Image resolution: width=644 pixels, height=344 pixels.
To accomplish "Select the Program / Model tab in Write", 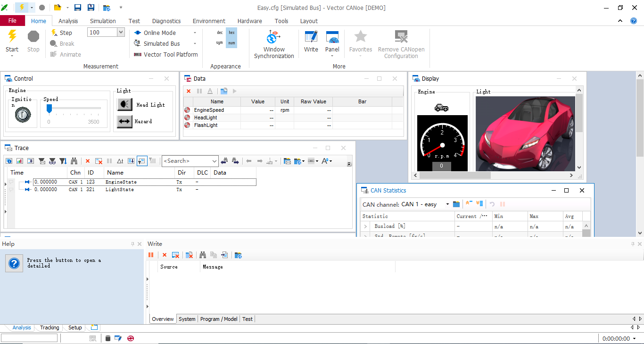I will pyautogui.click(x=219, y=319).
